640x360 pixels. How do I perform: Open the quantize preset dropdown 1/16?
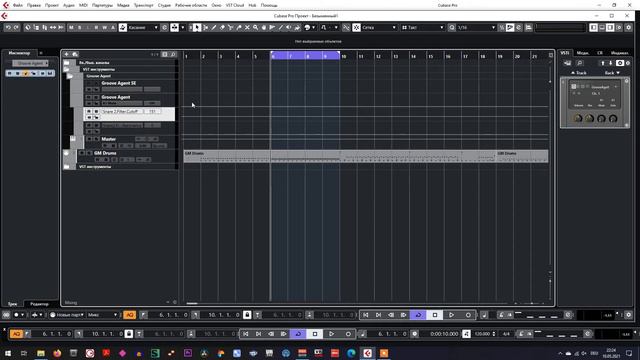[476, 27]
